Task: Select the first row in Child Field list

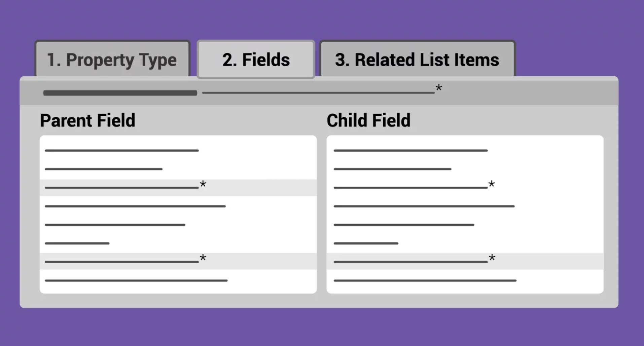Action: [410, 151]
